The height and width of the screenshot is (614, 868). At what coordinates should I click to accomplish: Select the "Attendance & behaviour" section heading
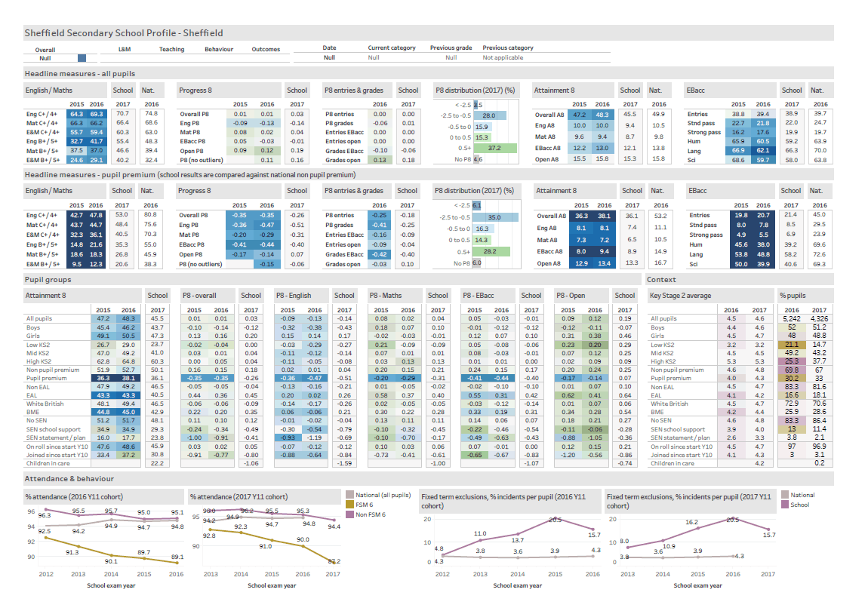coord(69,479)
